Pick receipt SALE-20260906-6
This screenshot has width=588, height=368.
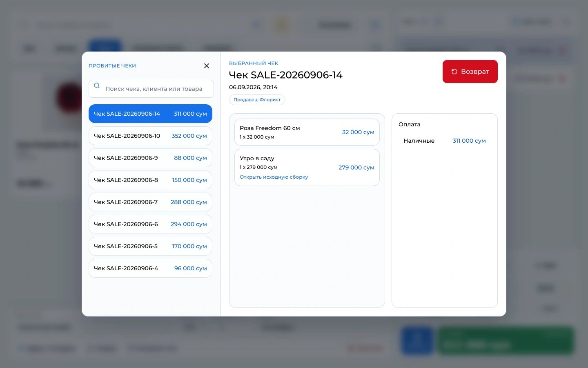pyautogui.click(x=150, y=224)
